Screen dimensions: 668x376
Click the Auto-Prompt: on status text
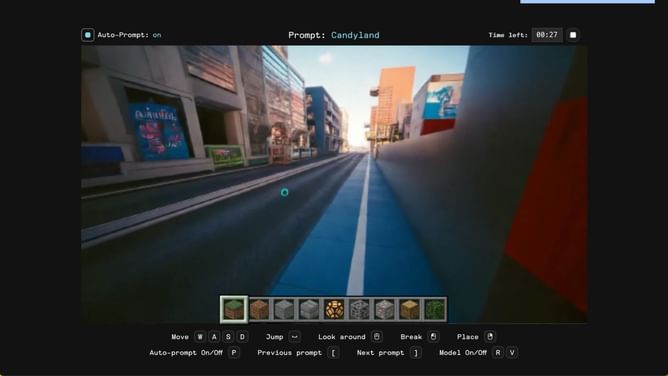coord(130,35)
